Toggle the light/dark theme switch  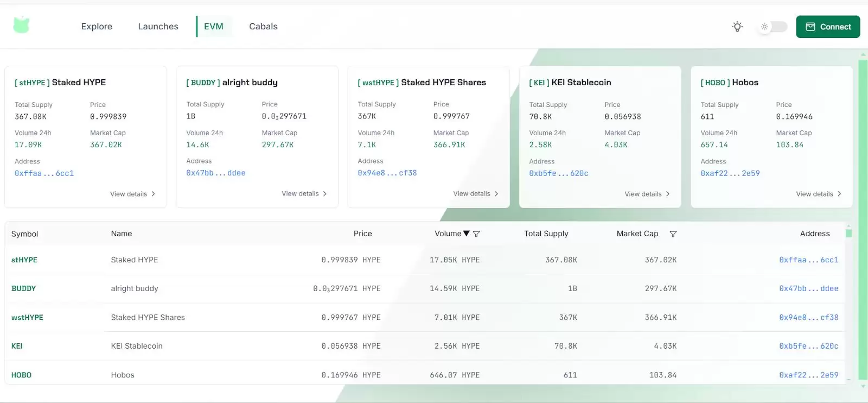773,27
